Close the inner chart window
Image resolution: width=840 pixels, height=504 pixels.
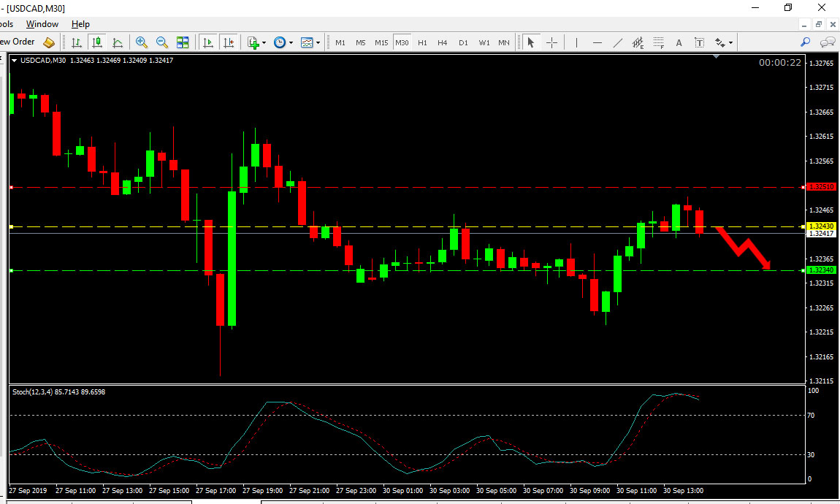click(833, 24)
